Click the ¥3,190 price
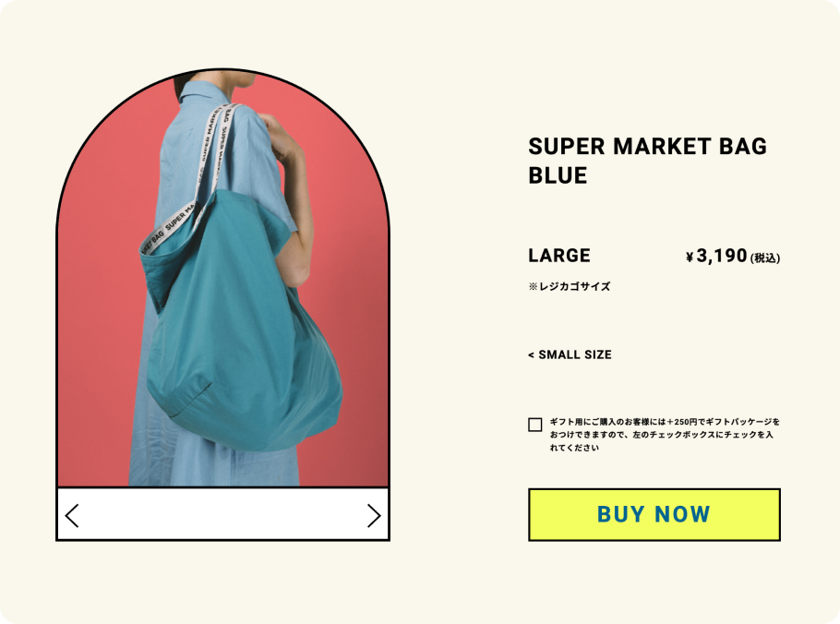This screenshot has width=840, height=624. pos(716,256)
